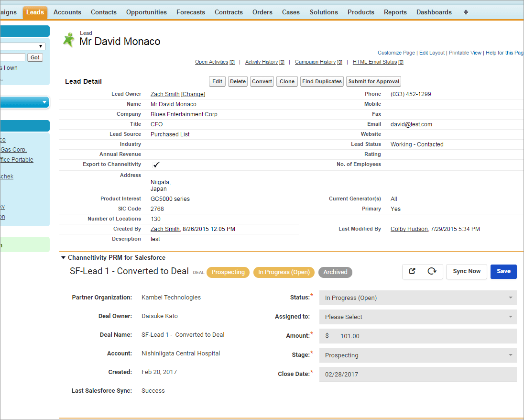The height and width of the screenshot is (420, 524).
Task: Open the Solutions tab
Action: click(324, 12)
